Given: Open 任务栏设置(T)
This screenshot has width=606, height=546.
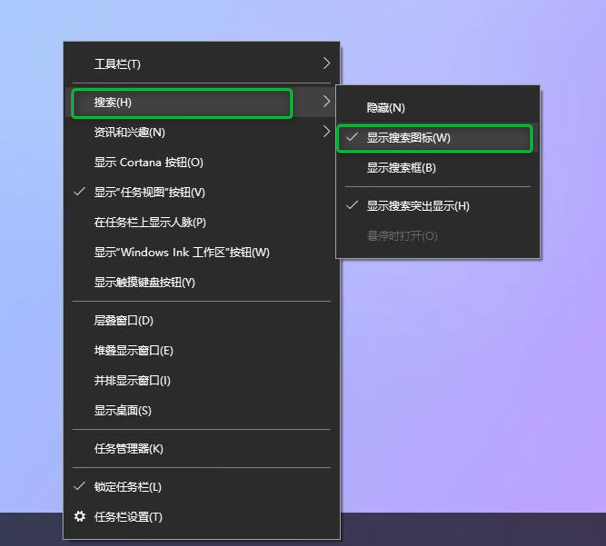Looking at the screenshot, I should pyautogui.click(x=201, y=517).
